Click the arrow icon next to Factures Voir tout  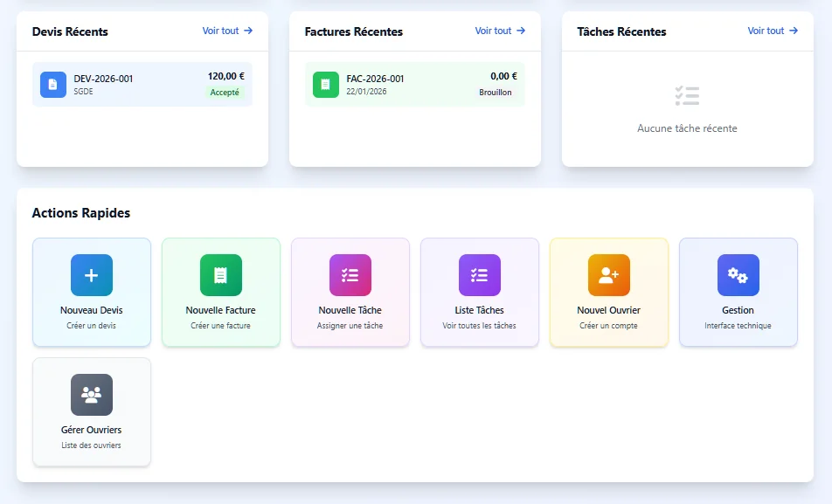coord(521,31)
